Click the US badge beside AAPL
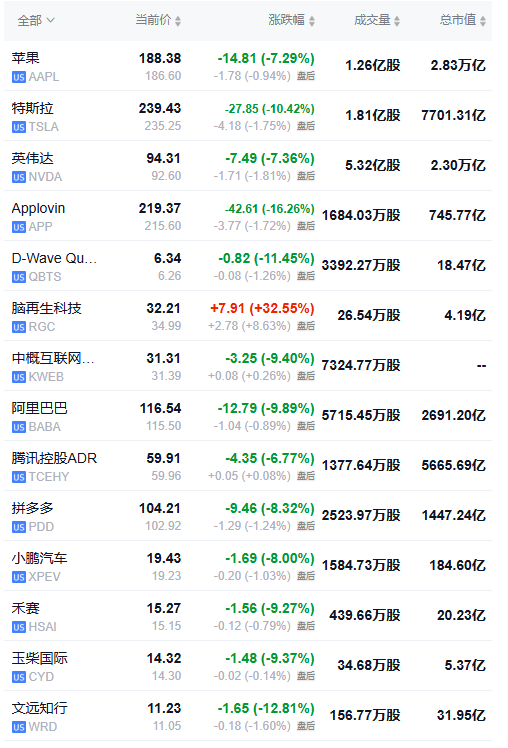508x748 pixels. tap(19, 77)
